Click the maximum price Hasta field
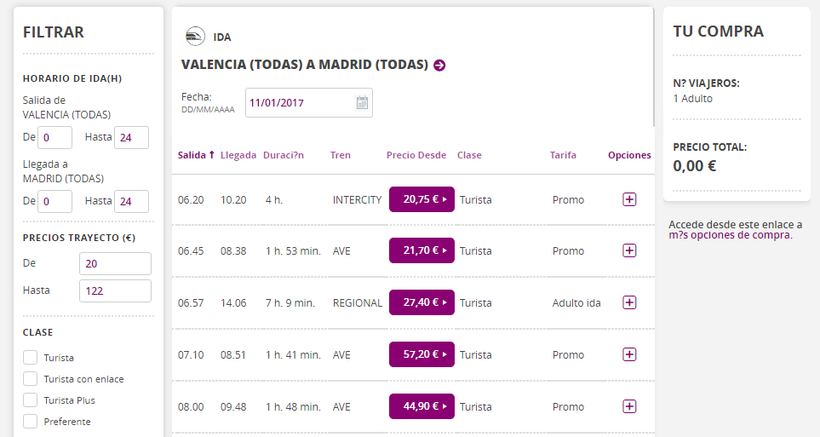 pyautogui.click(x=114, y=291)
